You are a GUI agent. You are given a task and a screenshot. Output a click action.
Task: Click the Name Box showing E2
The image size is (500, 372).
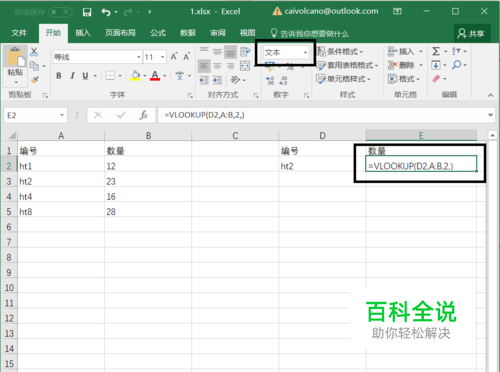click(35, 115)
